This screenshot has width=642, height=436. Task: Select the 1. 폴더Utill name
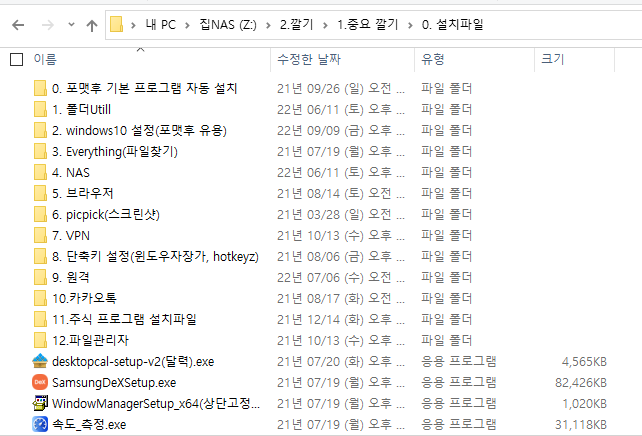coord(81,109)
